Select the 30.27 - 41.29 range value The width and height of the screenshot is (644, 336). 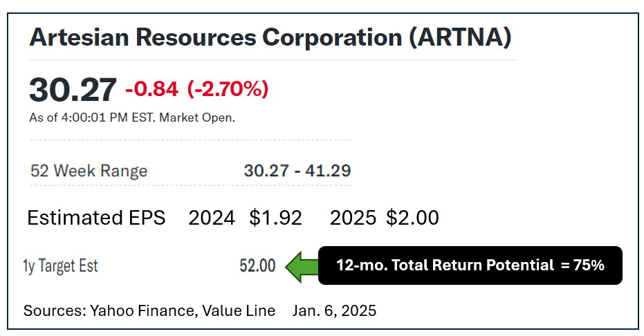point(297,170)
